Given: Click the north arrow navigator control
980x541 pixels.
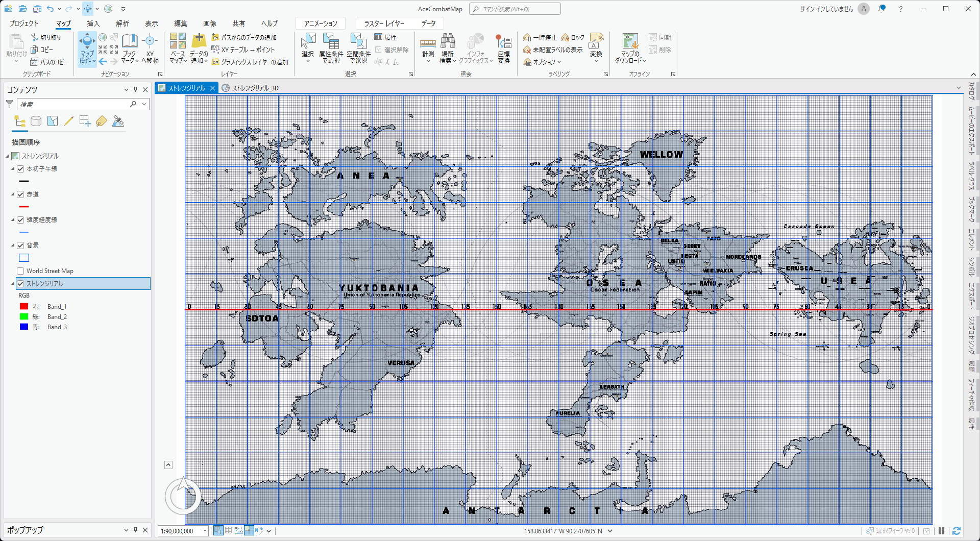Looking at the screenshot, I should point(182,496).
